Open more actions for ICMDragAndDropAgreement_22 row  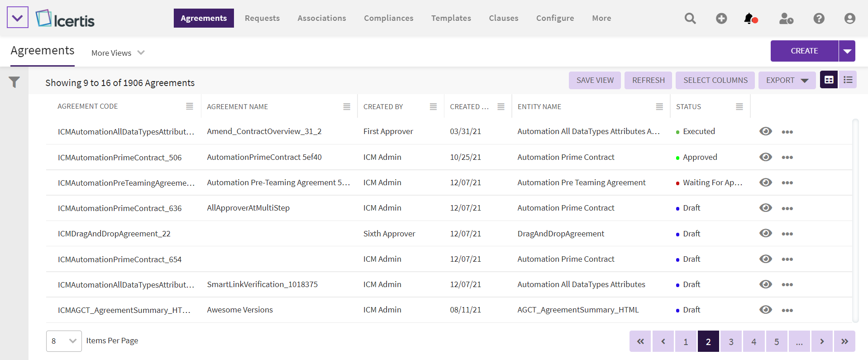(x=787, y=234)
